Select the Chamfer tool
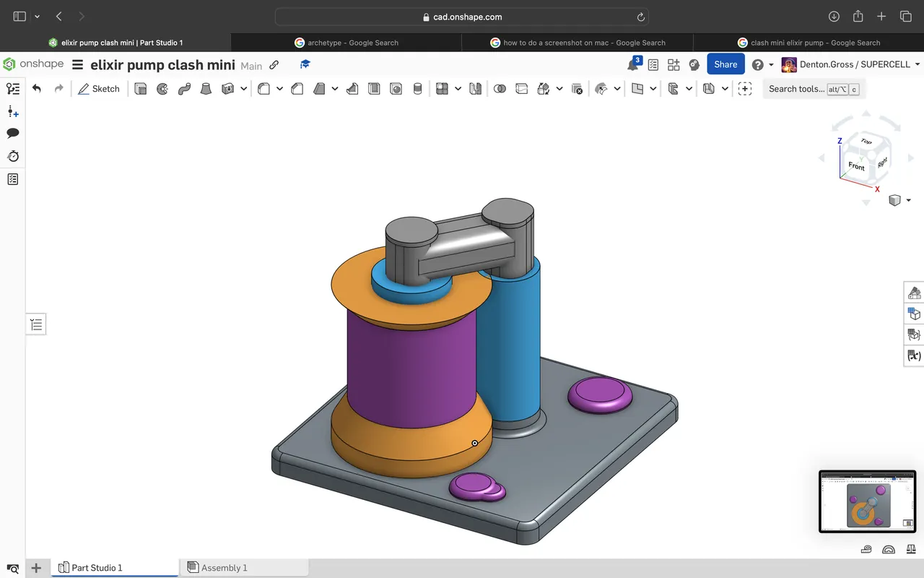924x578 pixels. pos(297,89)
